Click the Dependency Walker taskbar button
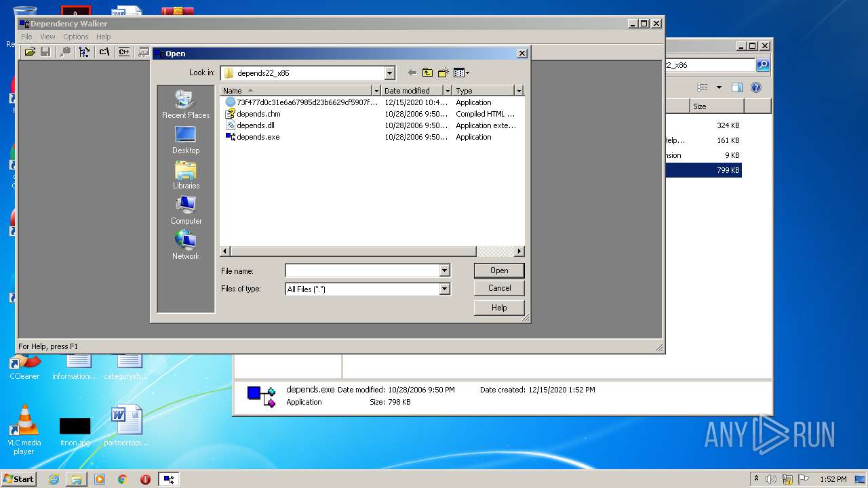This screenshot has height=488, width=868. click(169, 479)
